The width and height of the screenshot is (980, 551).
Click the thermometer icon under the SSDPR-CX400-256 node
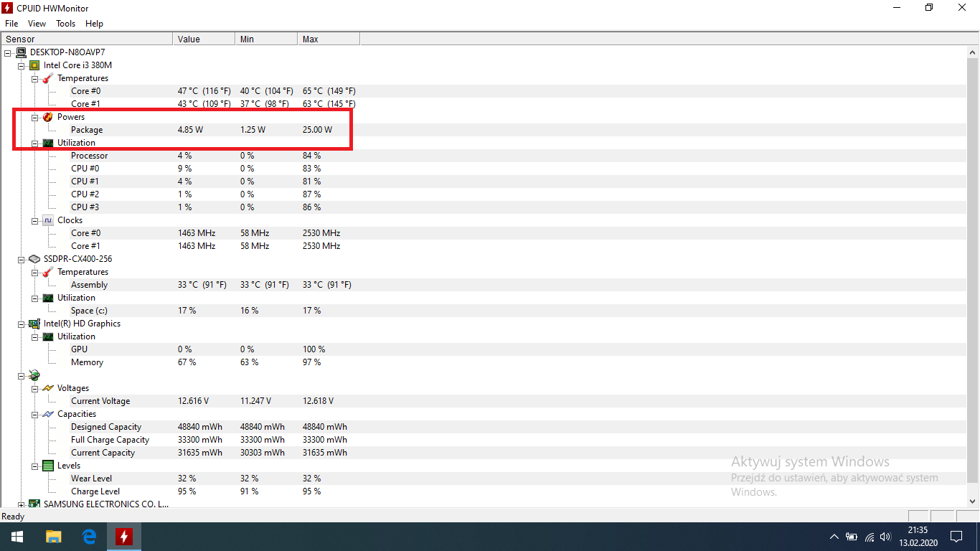pyautogui.click(x=47, y=272)
